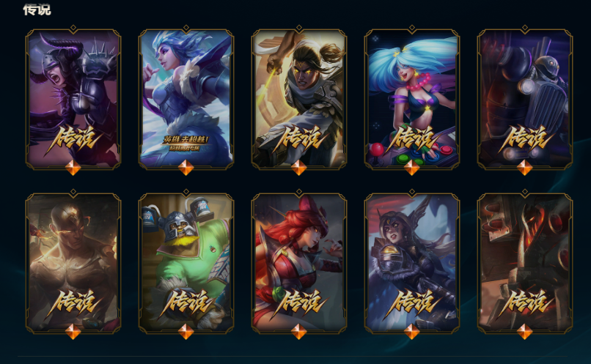This screenshot has height=364, width=591.
Task: Open the dark-armored woman with helmet card
Action: pos(412,263)
